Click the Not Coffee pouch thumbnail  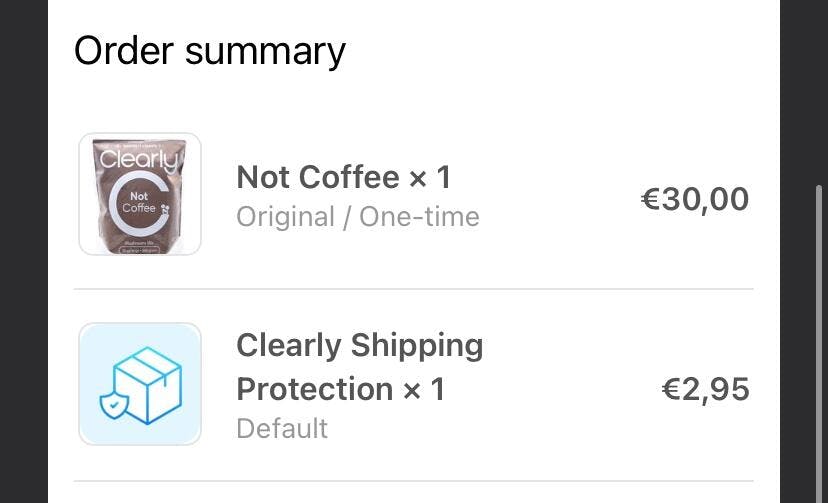click(x=140, y=194)
